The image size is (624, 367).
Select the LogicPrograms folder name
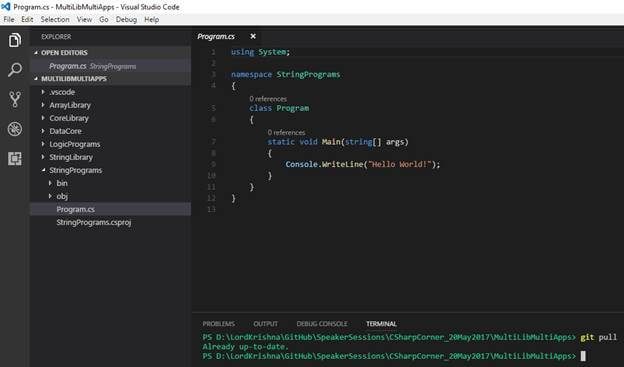tap(75, 144)
